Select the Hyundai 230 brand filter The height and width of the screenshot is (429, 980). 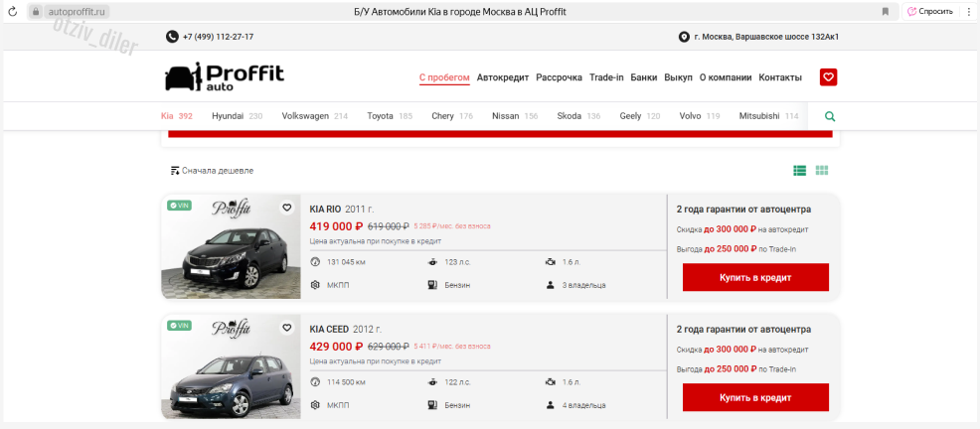(238, 116)
